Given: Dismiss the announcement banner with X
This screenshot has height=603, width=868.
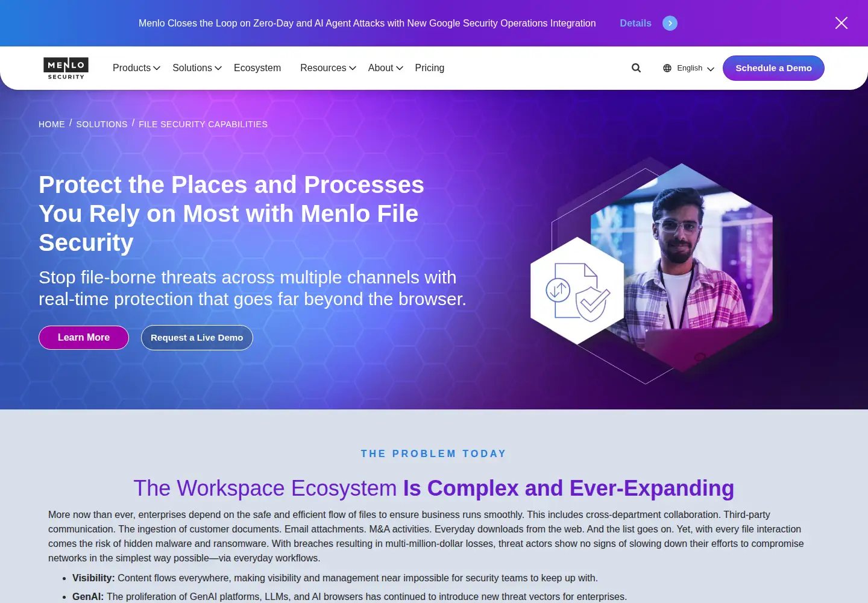Looking at the screenshot, I should pos(841,23).
